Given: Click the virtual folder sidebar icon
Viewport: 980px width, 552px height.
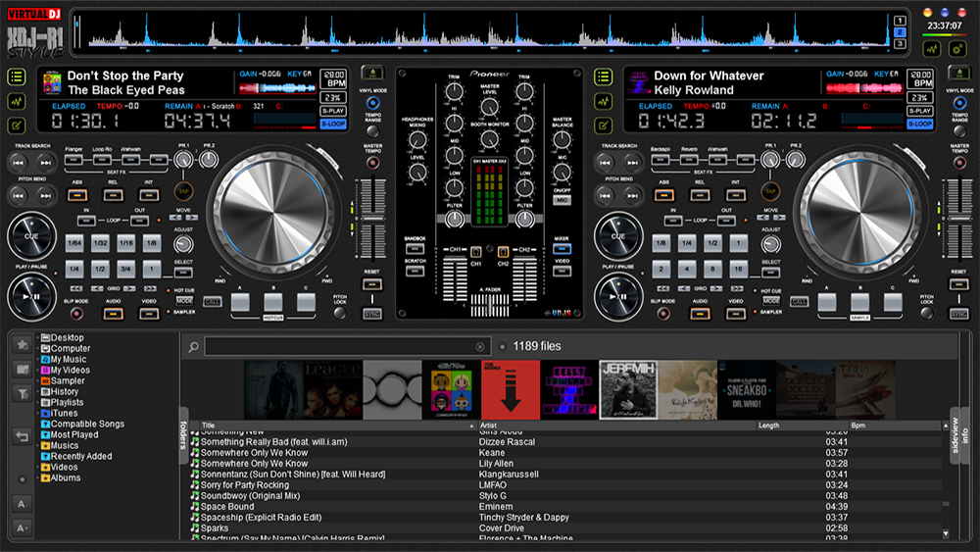Looking at the screenshot, I should tap(22, 369).
